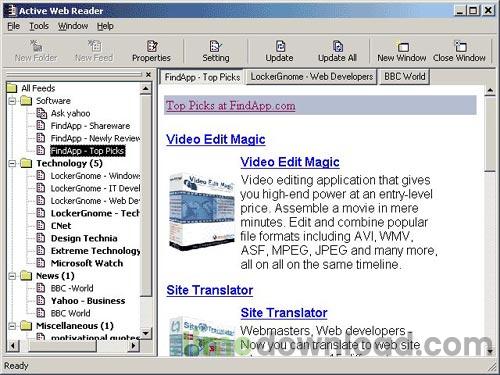Click the Ask yahoo feed icon
The width and height of the screenshot is (500, 375).
click(x=41, y=113)
